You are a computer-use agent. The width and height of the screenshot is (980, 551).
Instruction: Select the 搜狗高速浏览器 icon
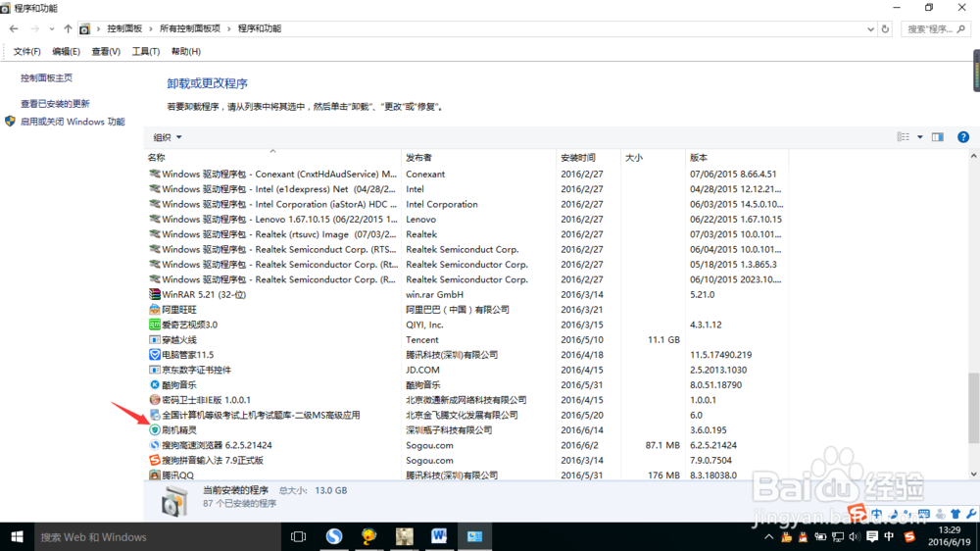pyautogui.click(x=155, y=445)
